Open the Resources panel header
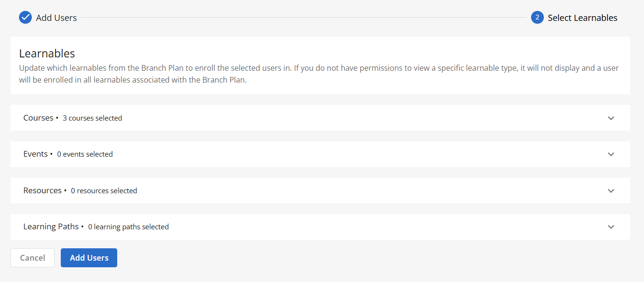644x282 pixels. tap(320, 190)
